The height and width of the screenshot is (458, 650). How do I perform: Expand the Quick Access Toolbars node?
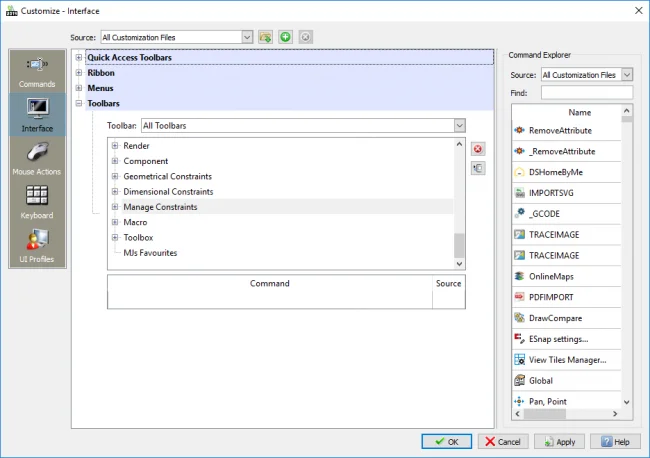pyautogui.click(x=79, y=58)
